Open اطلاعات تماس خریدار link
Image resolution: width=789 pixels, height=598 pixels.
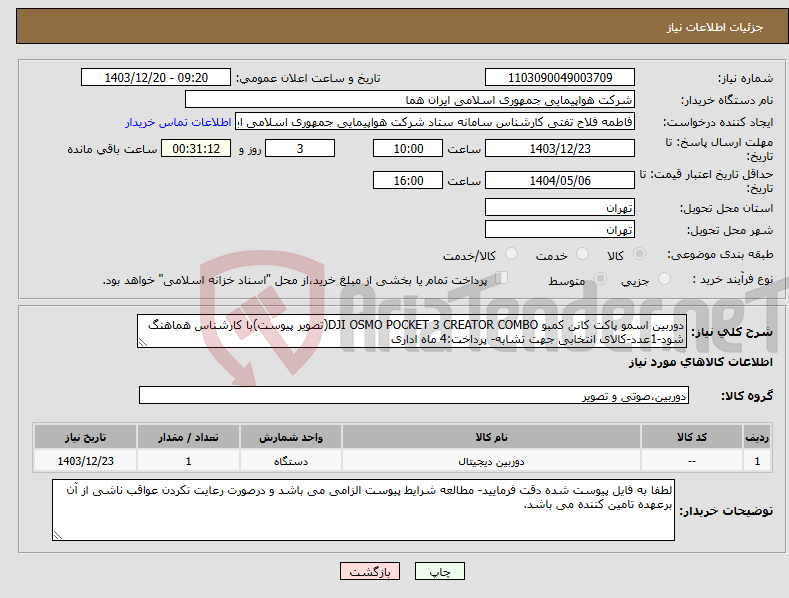[x=178, y=122]
